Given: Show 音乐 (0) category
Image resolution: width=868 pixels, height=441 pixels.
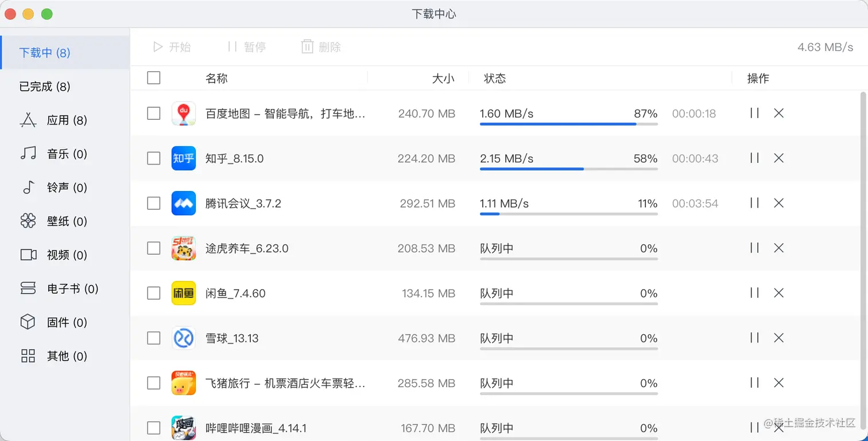Looking at the screenshot, I should [x=65, y=154].
